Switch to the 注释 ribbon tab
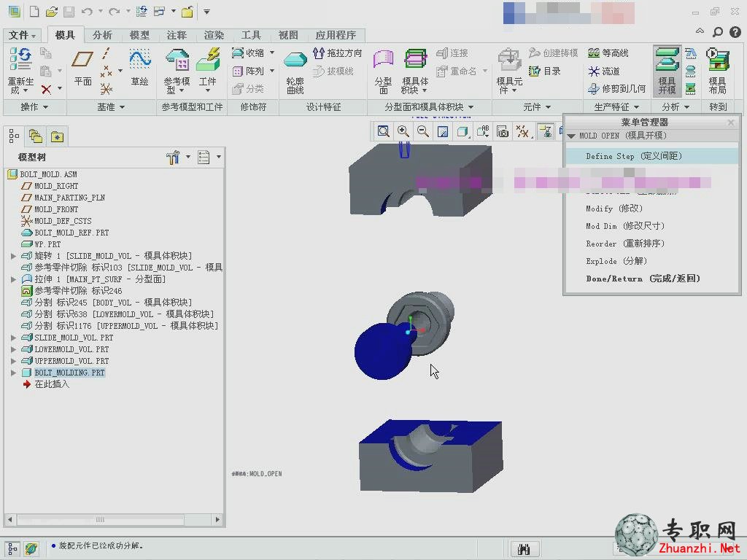Image resolution: width=747 pixels, height=560 pixels. click(x=177, y=35)
